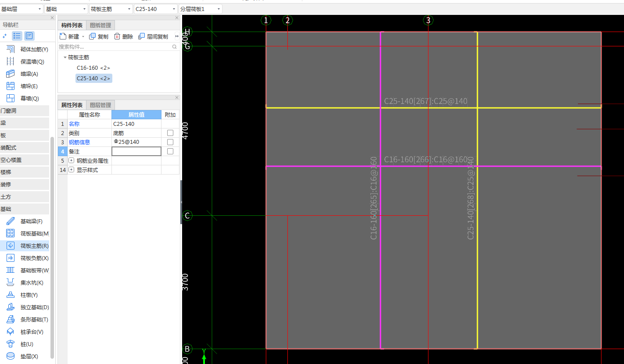Open 门窗洞 navigation group
Viewport: 624px width, 364px height.
25,111
